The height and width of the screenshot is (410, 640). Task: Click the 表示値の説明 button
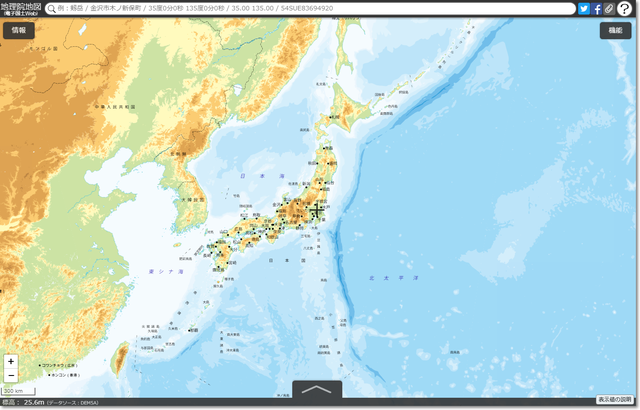pyautogui.click(x=616, y=400)
